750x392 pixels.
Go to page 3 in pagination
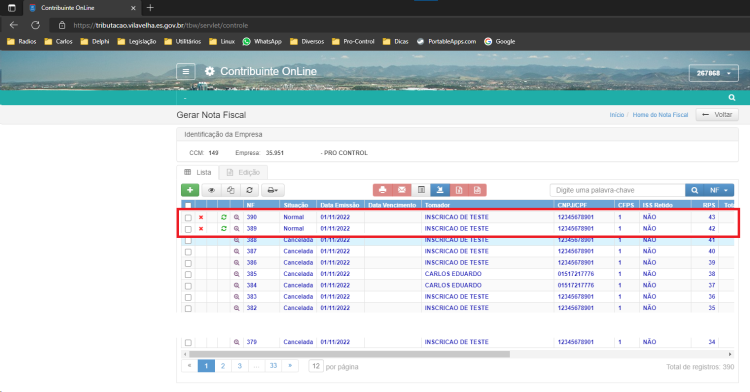pos(240,366)
